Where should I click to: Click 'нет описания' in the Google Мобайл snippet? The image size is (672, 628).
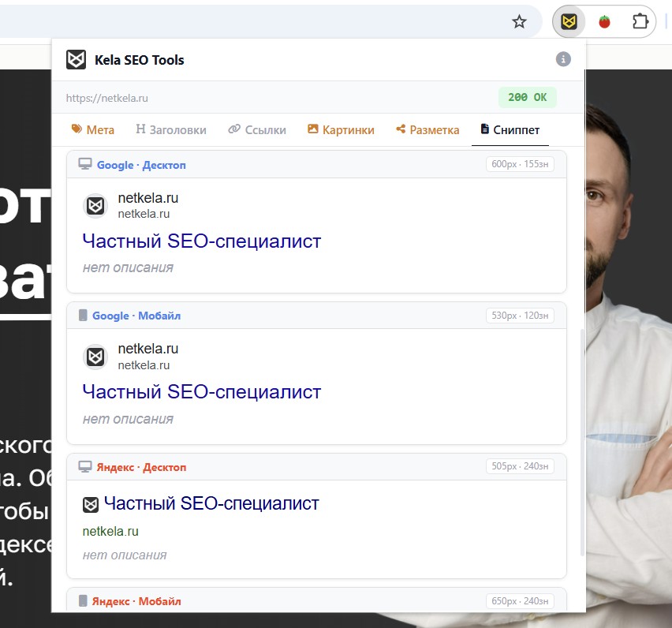(x=128, y=419)
